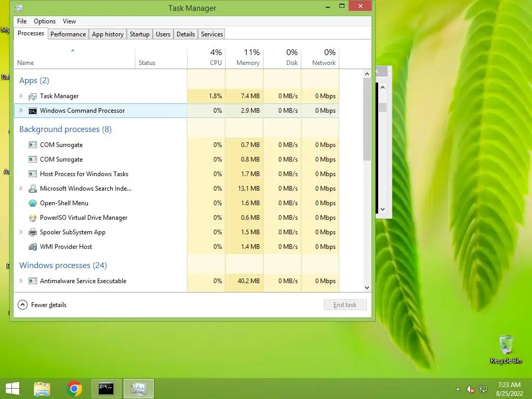Select the 'Open-Shell Menu' process name
The width and height of the screenshot is (532, 399).
coord(64,203)
